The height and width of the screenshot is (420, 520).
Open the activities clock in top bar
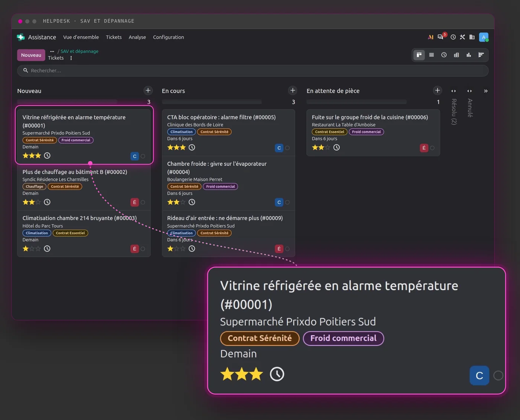[x=453, y=37]
